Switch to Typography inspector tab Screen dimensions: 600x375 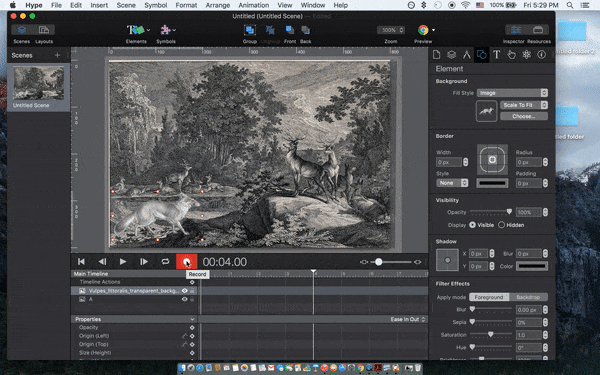pos(496,55)
